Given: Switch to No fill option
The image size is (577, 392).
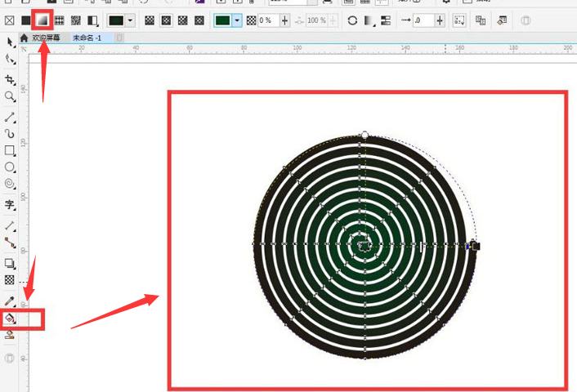Looking at the screenshot, I should coord(9,20).
